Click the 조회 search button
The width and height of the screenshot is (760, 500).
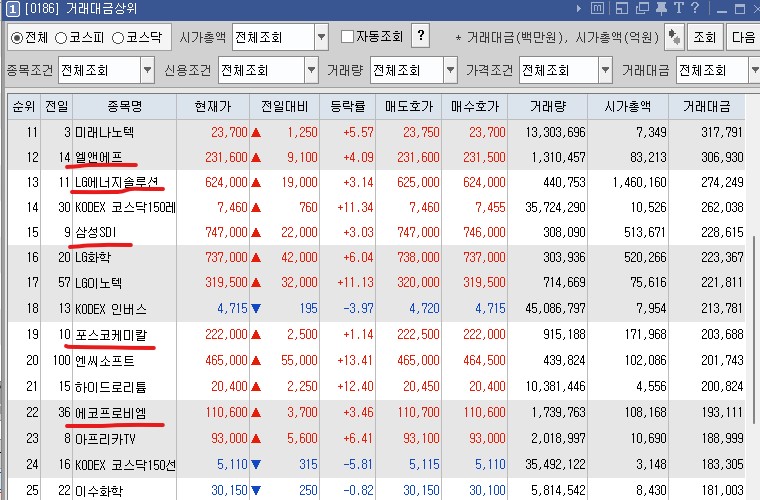click(x=704, y=37)
